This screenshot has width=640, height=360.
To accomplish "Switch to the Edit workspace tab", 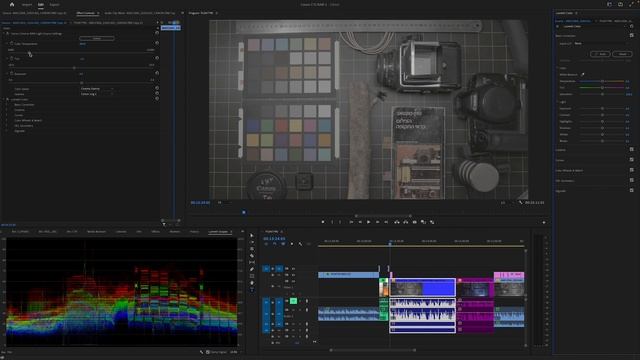I will click(x=41, y=4).
